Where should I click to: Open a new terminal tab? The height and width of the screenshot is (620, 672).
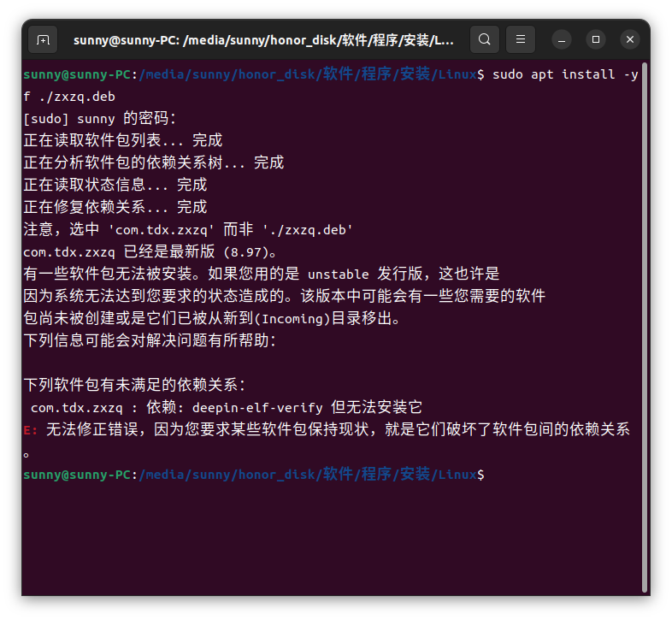coord(43,40)
